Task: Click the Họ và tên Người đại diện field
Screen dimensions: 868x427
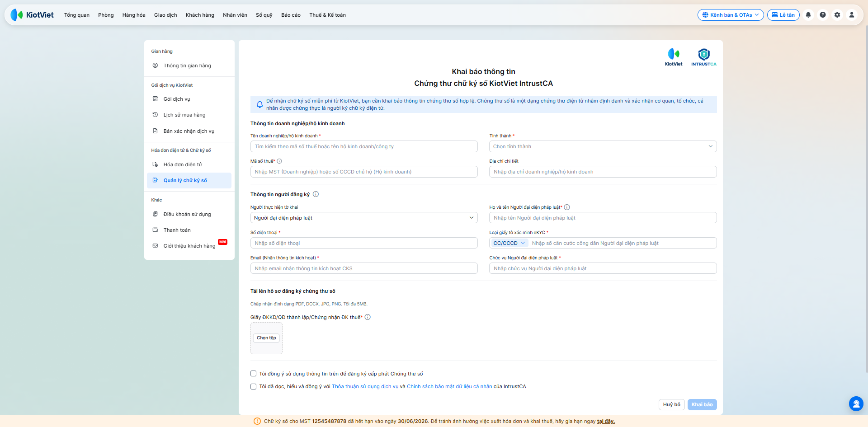Action: pyautogui.click(x=603, y=218)
